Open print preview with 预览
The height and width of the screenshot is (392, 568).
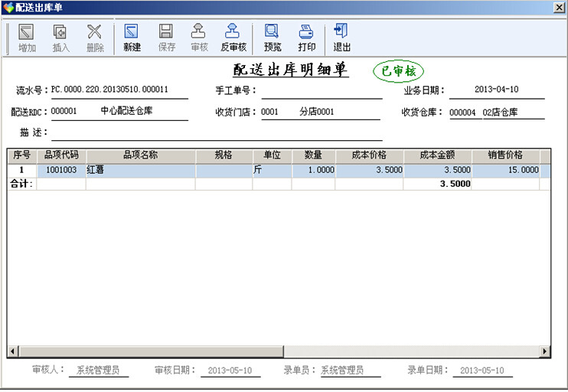[272, 38]
